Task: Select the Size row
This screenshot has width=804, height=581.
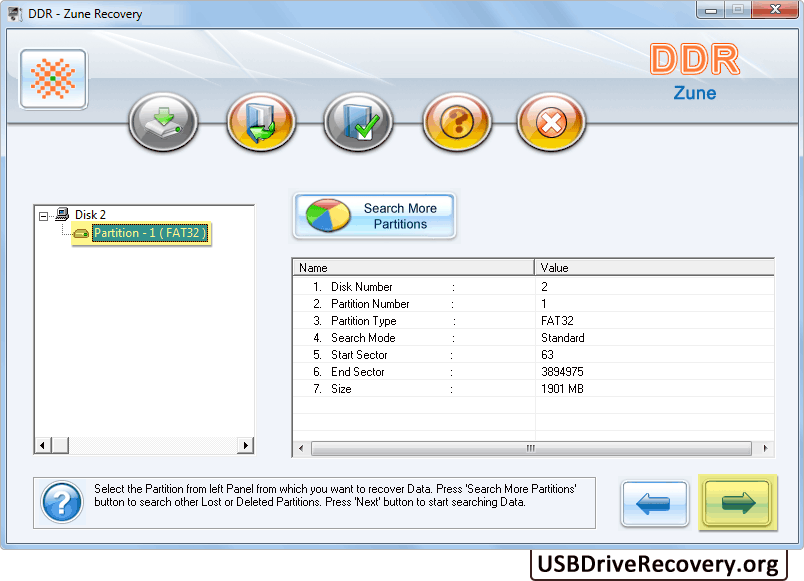Action: click(x=533, y=388)
